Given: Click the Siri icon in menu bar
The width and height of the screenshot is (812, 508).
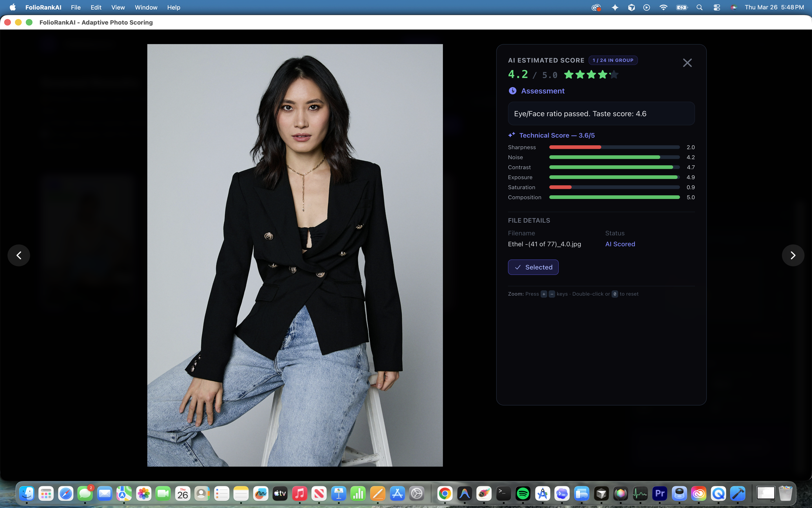Looking at the screenshot, I should 734,7.
